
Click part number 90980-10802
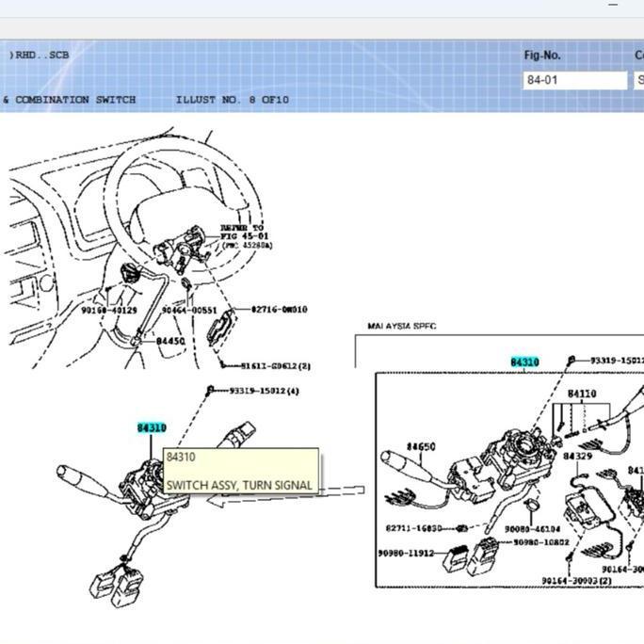click(541, 542)
